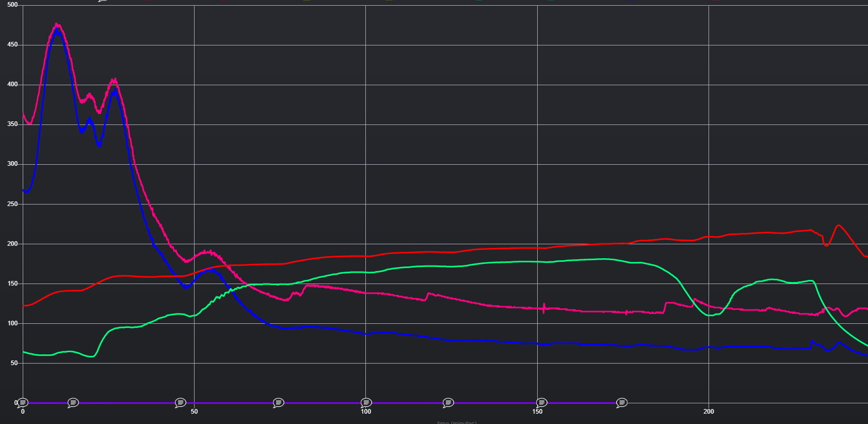The width and height of the screenshot is (868, 424).
Task: Click the red curve's starting point at left
Action: [24, 306]
